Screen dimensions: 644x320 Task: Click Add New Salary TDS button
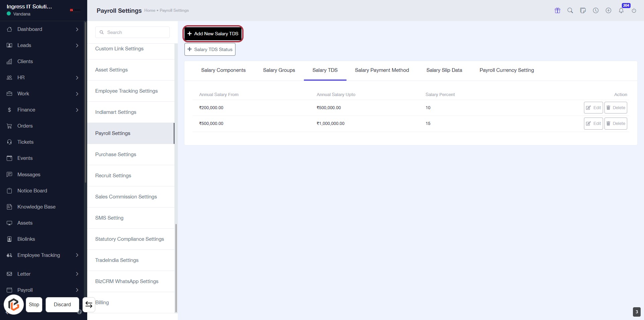[213, 34]
